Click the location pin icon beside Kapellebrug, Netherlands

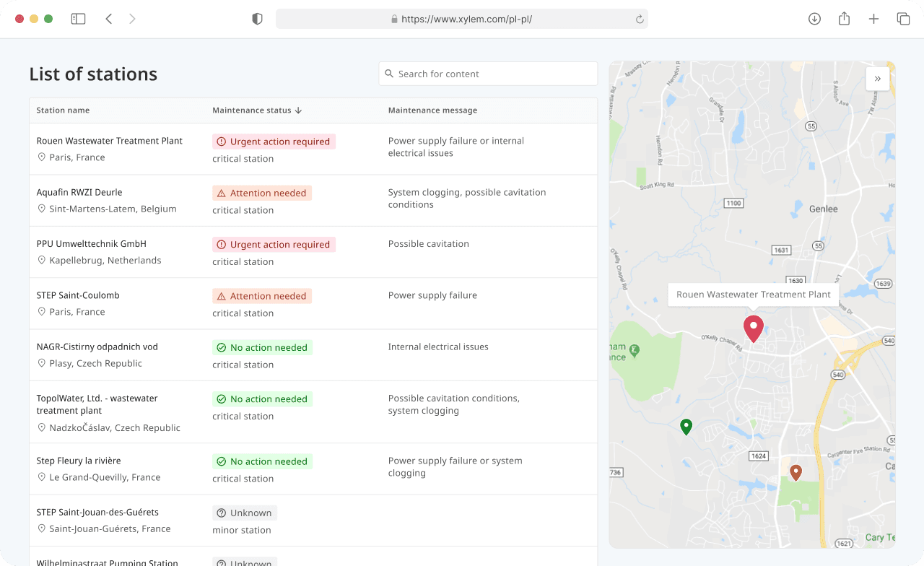click(41, 261)
